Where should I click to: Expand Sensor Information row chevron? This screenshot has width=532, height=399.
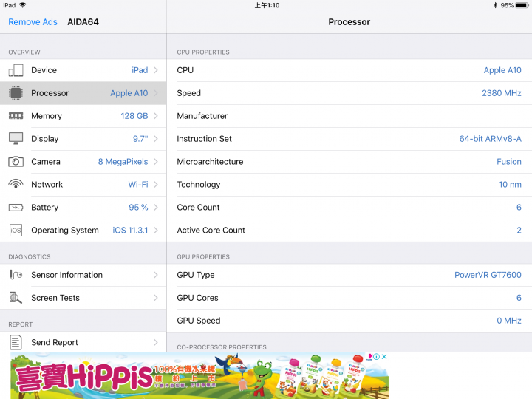click(x=156, y=275)
